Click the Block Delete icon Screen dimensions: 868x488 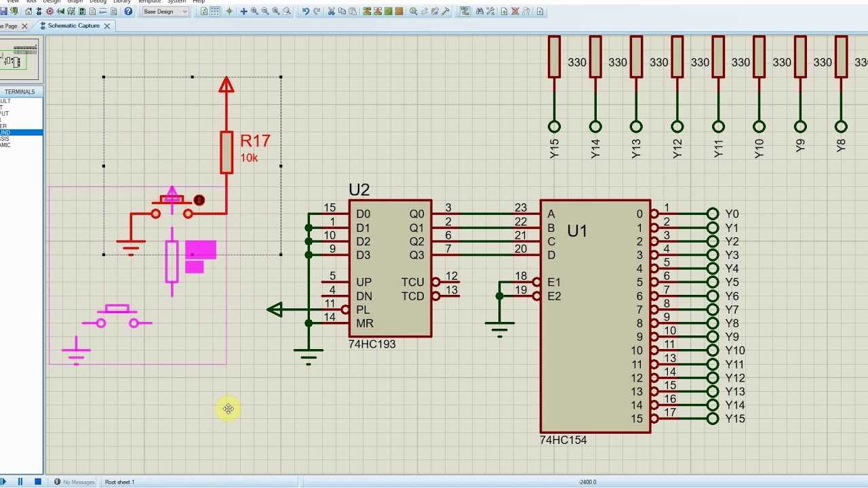coord(399,12)
